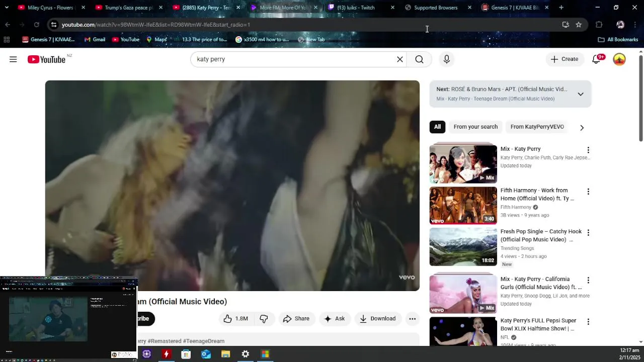The height and width of the screenshot is (362, 644).
Task: Bookmark this page with the star
Action: click(x=579, y=25)
